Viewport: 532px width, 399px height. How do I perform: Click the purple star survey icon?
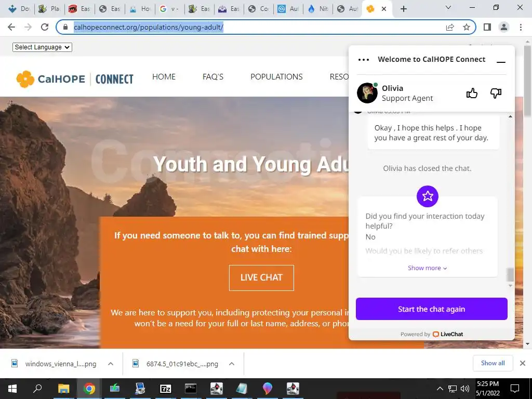tap(427, 196)
